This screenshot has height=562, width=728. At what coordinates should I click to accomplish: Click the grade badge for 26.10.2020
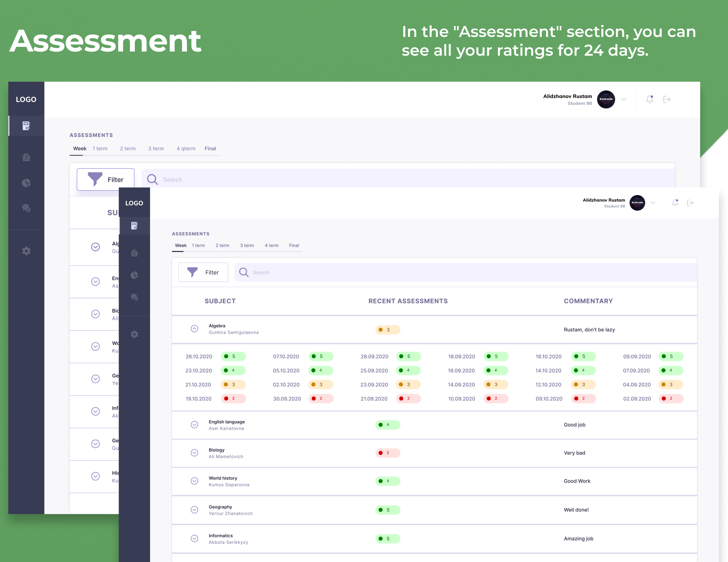point(233,356)
